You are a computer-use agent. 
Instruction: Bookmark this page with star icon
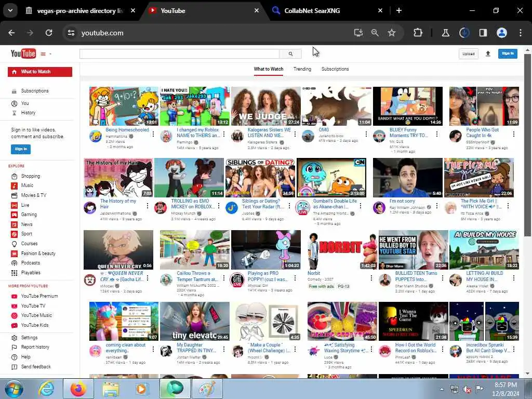click(x=392, y=33)
